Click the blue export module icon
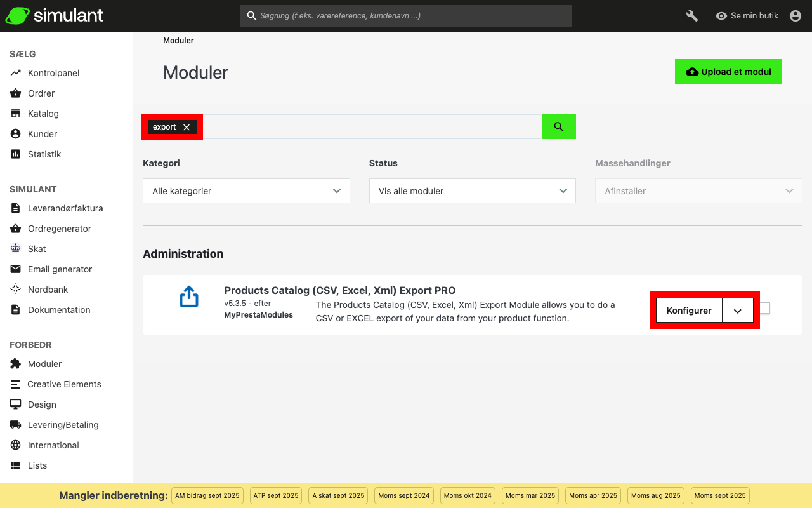The width and height of the screenshot is (812, 508). [x=189, y=297]
